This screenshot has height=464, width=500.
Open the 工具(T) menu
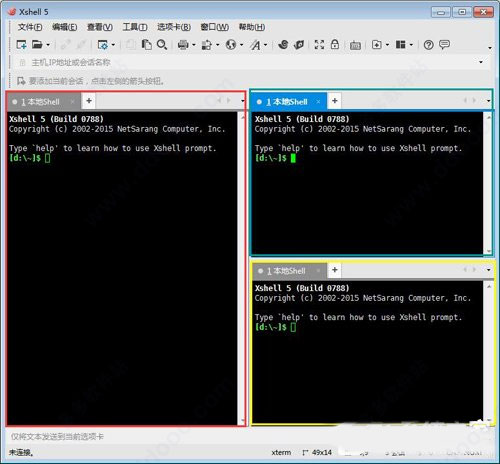click(x=135, y=27)
